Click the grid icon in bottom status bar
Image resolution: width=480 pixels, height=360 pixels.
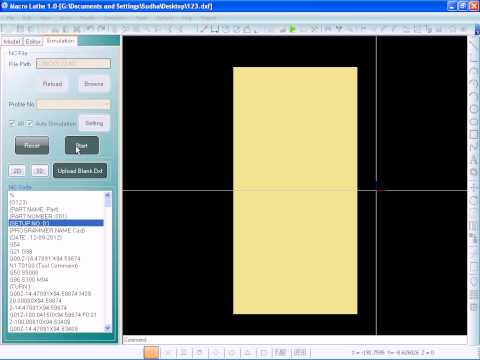coord(300,352)
